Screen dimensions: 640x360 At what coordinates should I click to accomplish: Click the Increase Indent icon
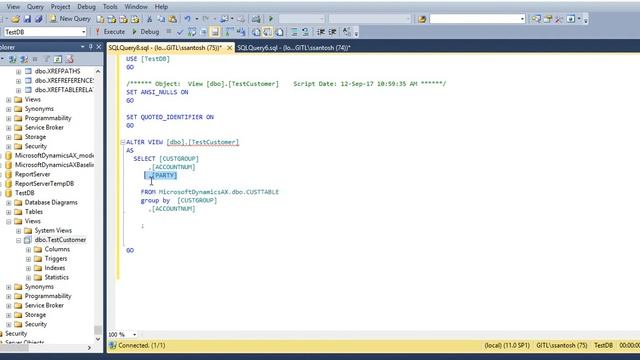(332, 32)
